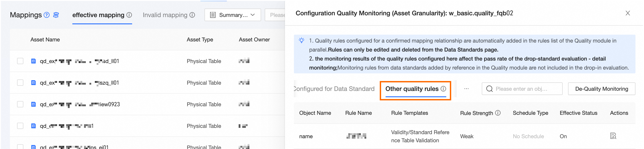Click the No Schedule value

click(x=528, y=136)
